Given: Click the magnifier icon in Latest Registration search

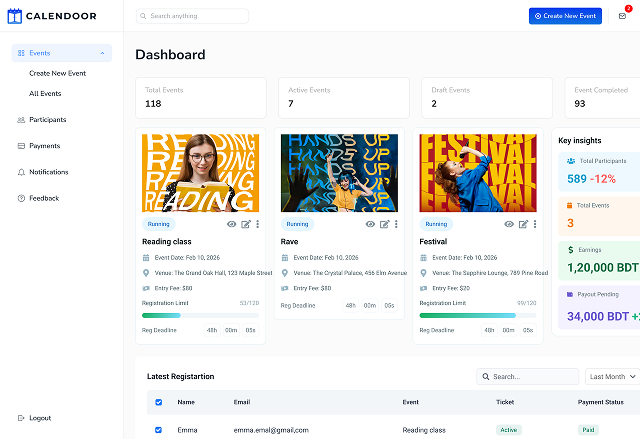Looking at the screenshot, I should [486, 377].
